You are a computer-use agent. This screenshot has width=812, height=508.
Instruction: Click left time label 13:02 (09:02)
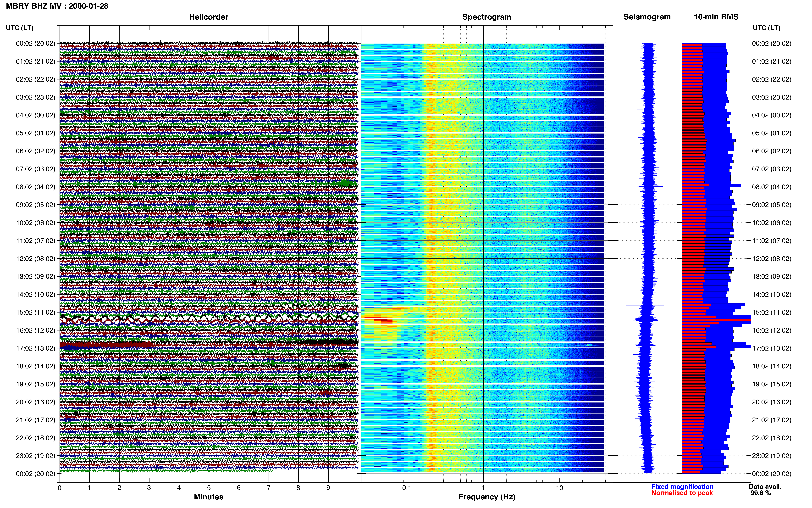(x=36, y=277)
